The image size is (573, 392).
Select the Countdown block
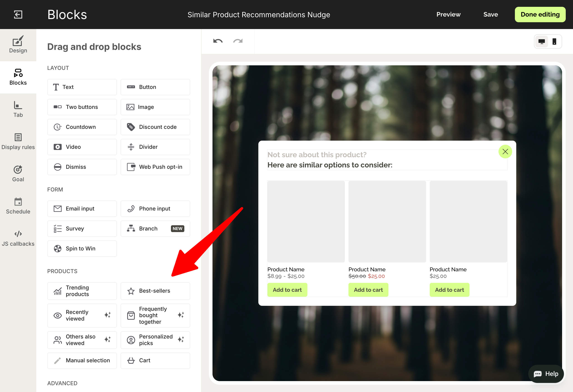pos(82,127)
